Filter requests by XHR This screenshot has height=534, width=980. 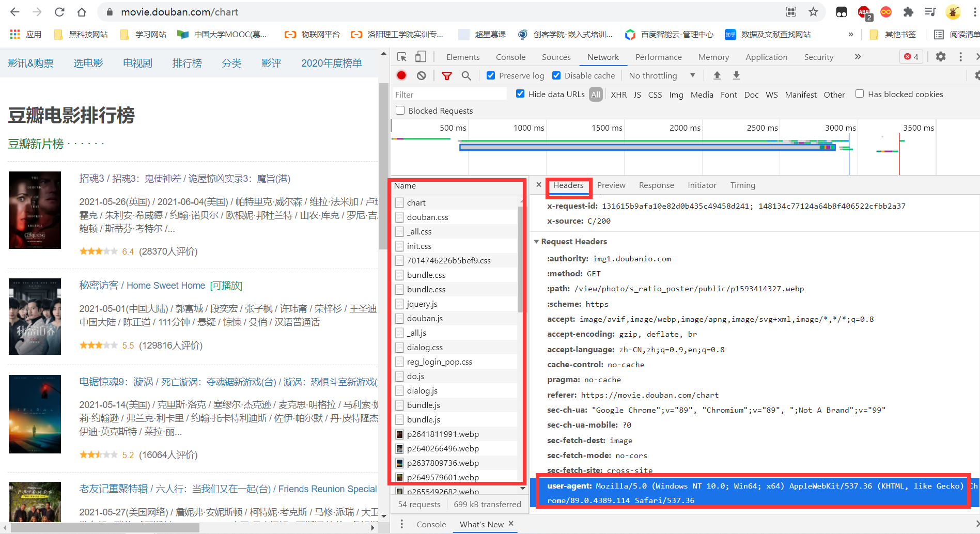point(618,95)
